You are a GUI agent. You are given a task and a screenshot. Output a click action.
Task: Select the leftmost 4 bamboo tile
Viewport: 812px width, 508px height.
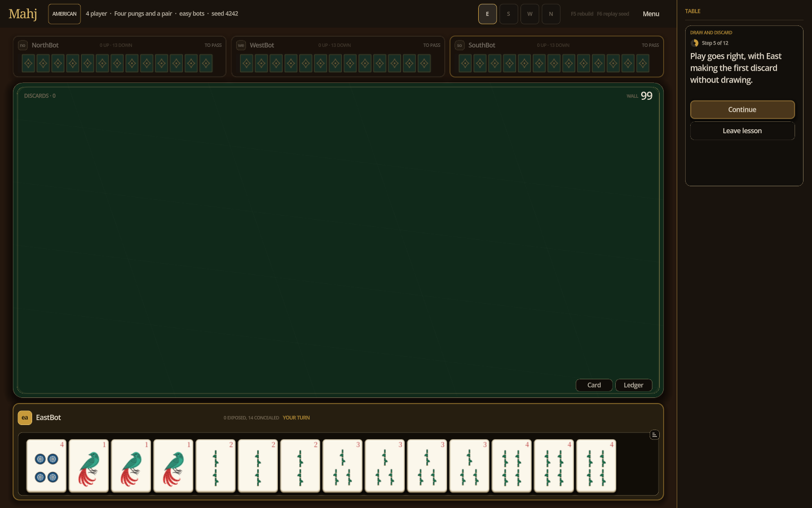point(512,466)
